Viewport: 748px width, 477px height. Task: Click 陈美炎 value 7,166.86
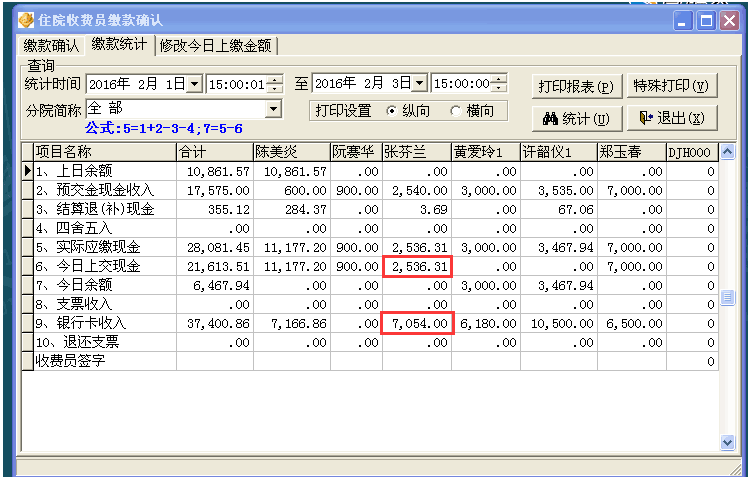click(292, 323)
